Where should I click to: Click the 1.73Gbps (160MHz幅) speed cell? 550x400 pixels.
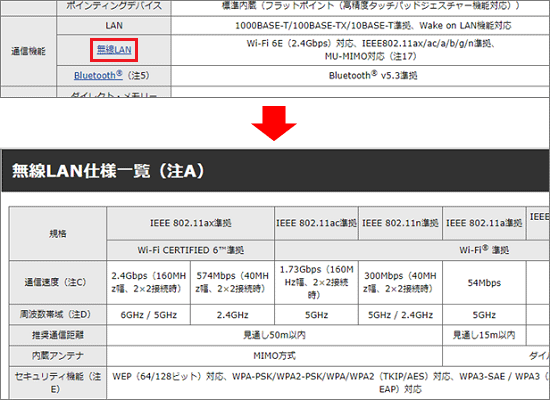(316, 282)
